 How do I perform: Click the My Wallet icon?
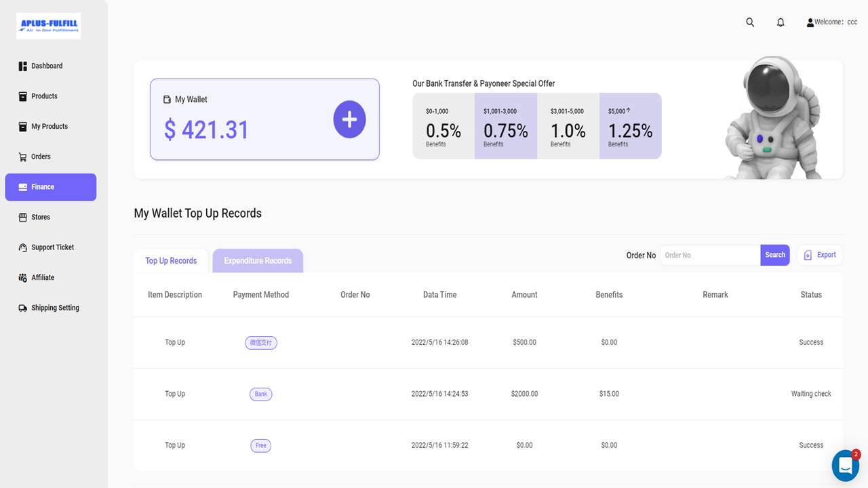[x=167, y=100]
